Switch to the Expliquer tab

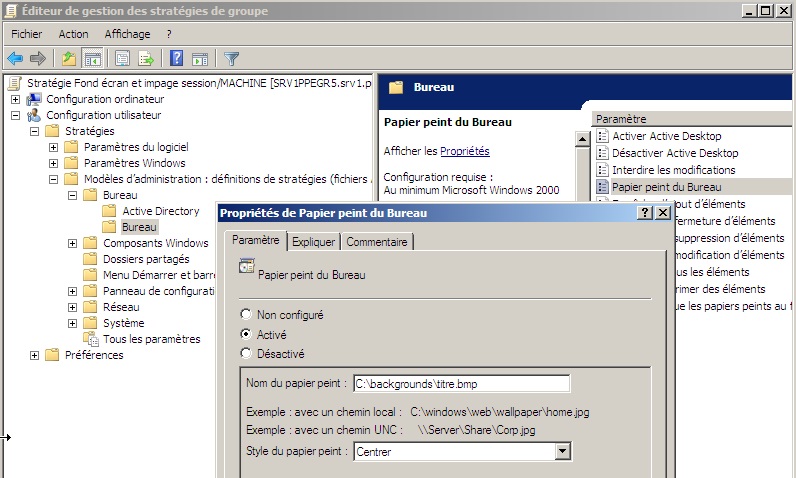[x=313, y=242]
